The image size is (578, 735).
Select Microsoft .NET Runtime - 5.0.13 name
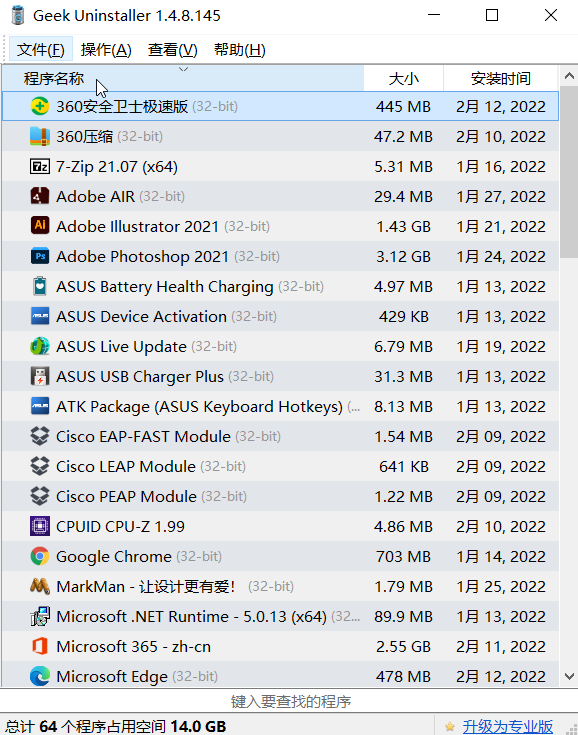191,616
